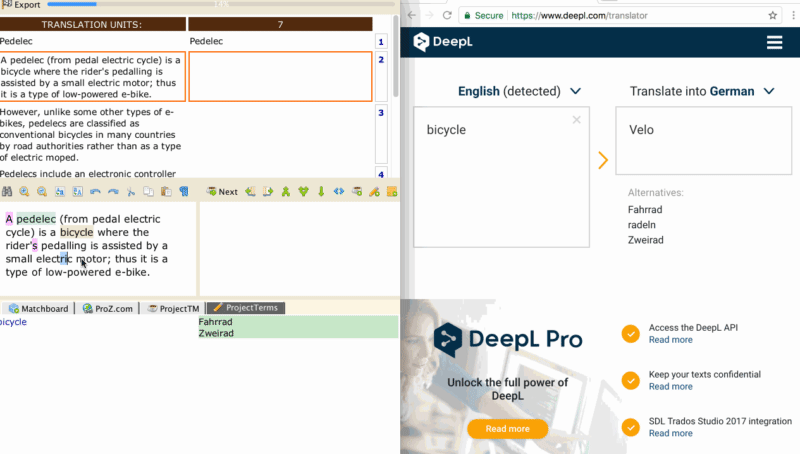Viewport: 800px width, 454px height.
Task: Click the browser back arrow
Action: [412, 15]
